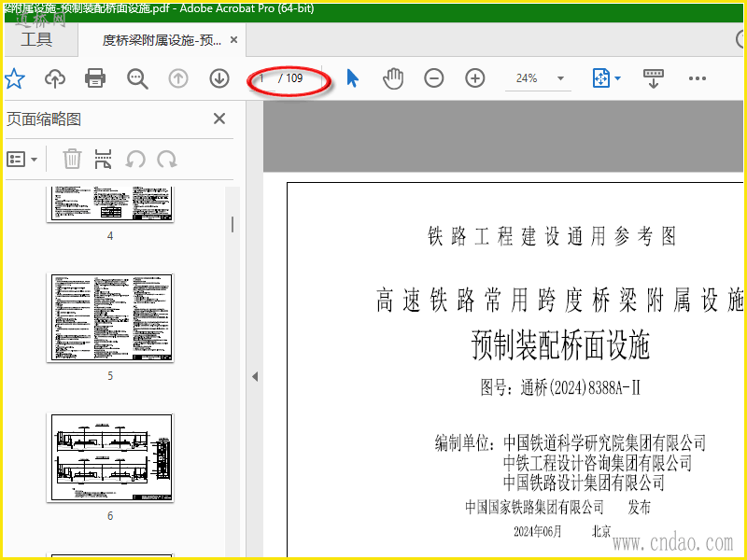Open fit page options icon
747x560 pixels.
[600, 78]
